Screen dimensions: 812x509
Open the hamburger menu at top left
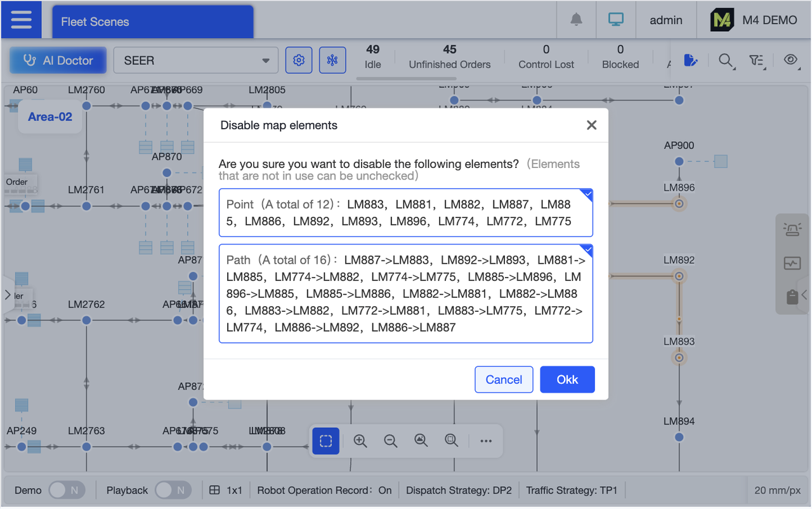21,19
